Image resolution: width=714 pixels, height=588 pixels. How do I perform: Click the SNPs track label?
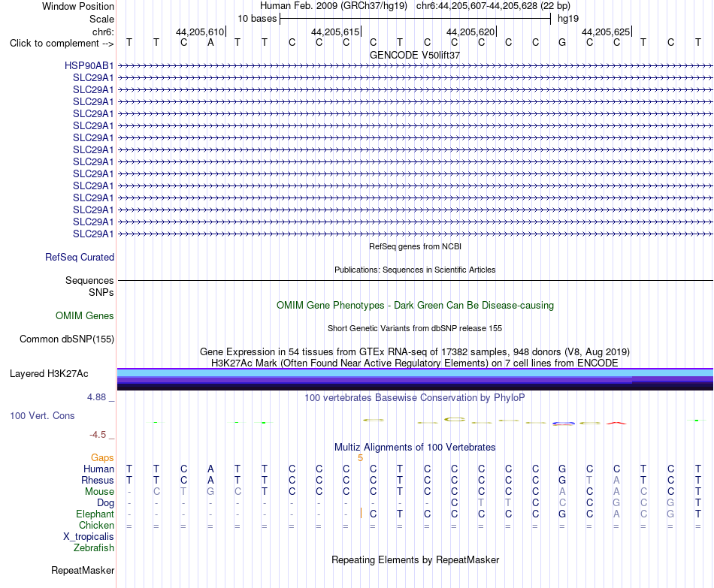[101, 292]
